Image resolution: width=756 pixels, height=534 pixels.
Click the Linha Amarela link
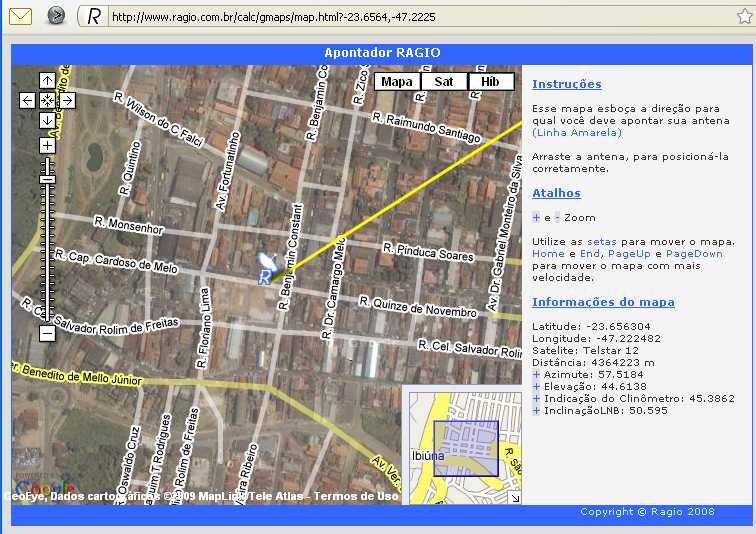(x=577, y=133)
